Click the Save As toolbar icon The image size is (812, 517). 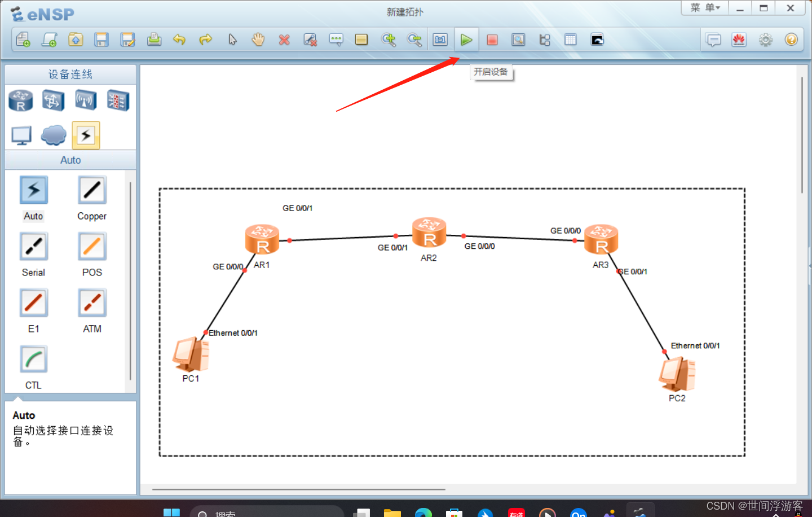pos(128,40)
